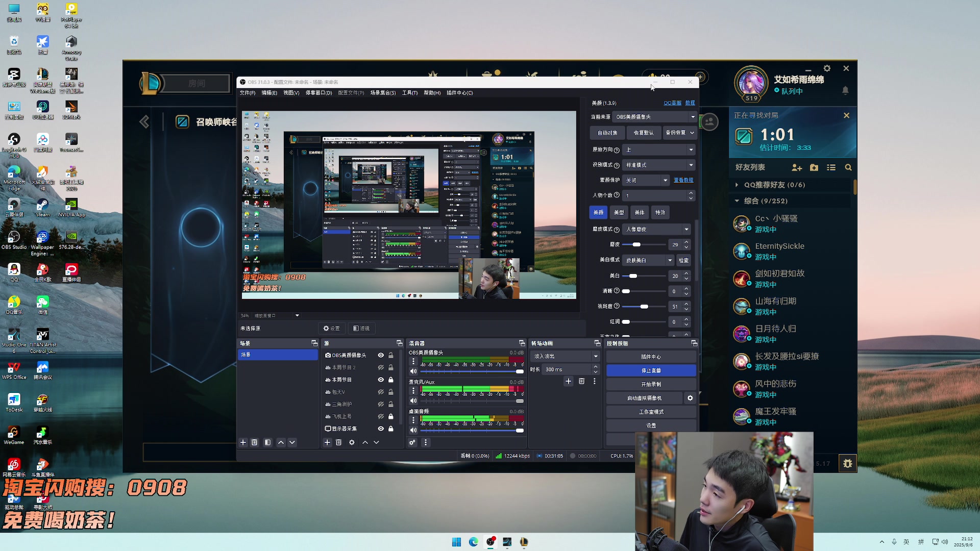Search friends with the magnifier in League client
The height and width of the screenshot is (551, 980).
[x=848, y=167]
